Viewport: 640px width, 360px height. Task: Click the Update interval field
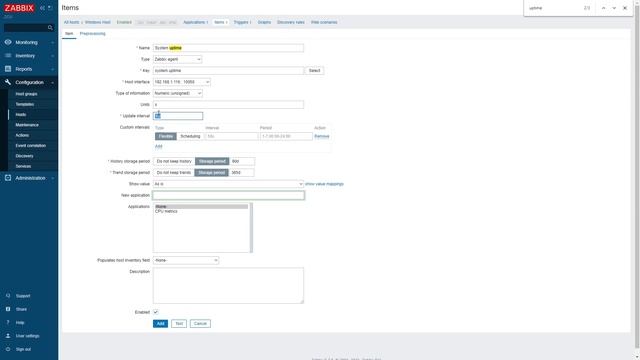178,116
